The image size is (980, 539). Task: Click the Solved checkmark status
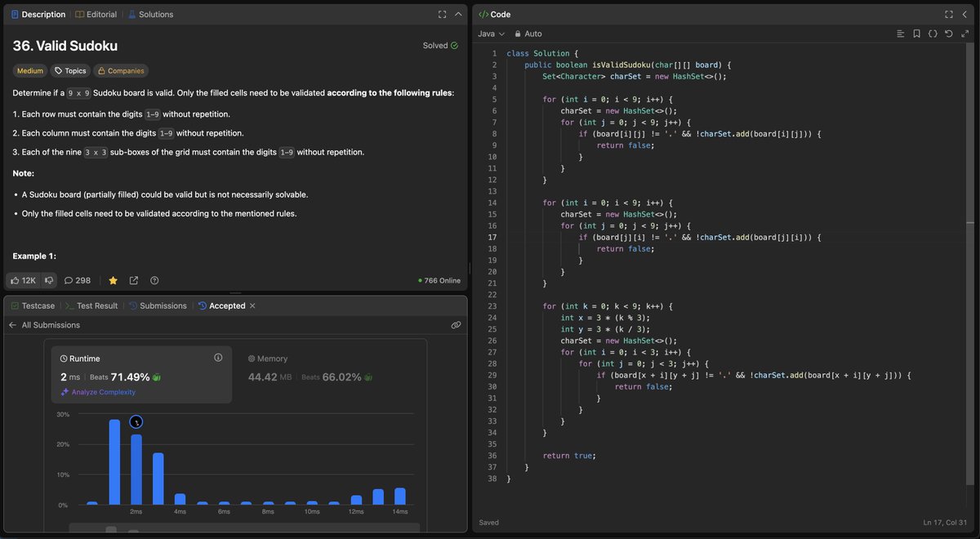click(x=441, y=46)
